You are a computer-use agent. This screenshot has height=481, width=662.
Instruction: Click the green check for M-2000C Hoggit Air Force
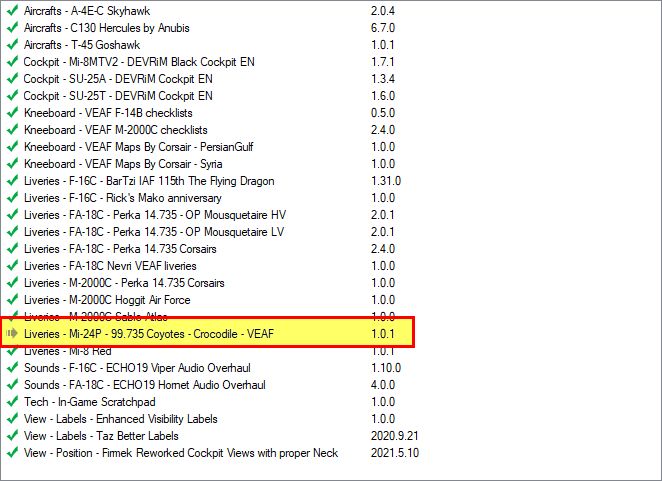coord(12,299)
